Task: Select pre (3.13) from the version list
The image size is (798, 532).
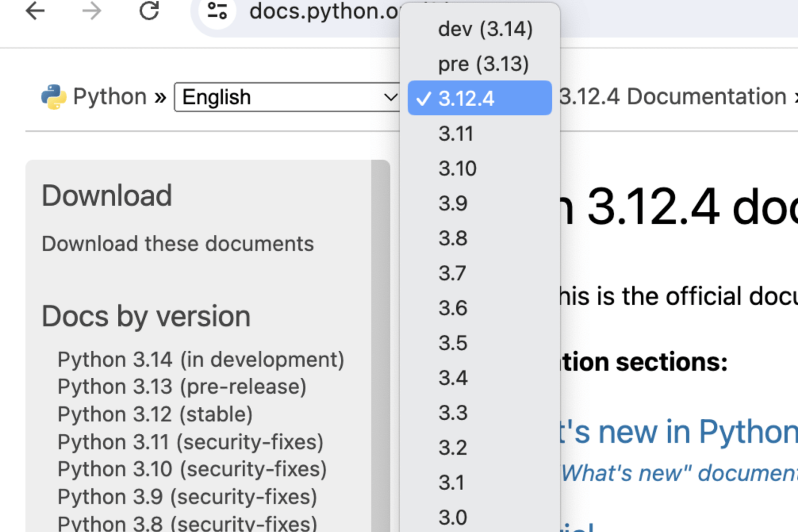Action: (483, 63)
